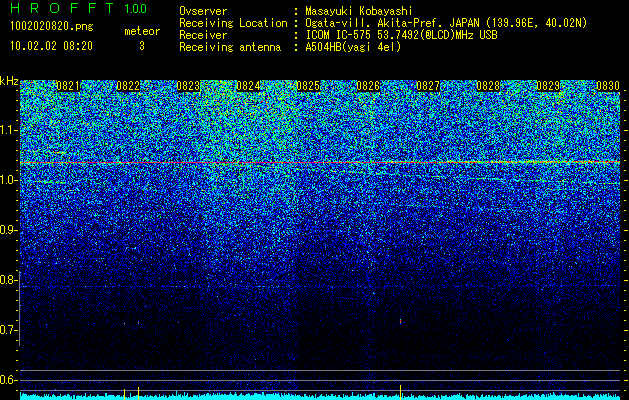Viewport: 629px width, 400px height.
Task: Click the kHz axis unit label
Action: coord(9,81)
